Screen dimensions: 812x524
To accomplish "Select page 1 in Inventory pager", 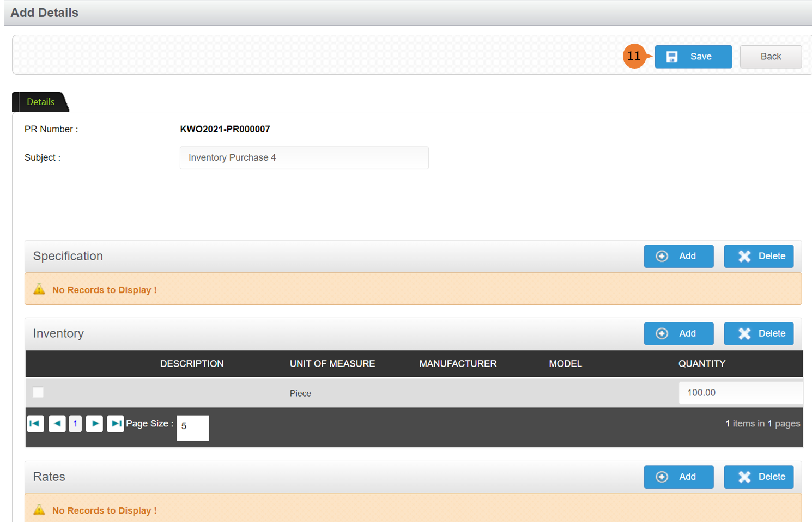I will (75, 423).
